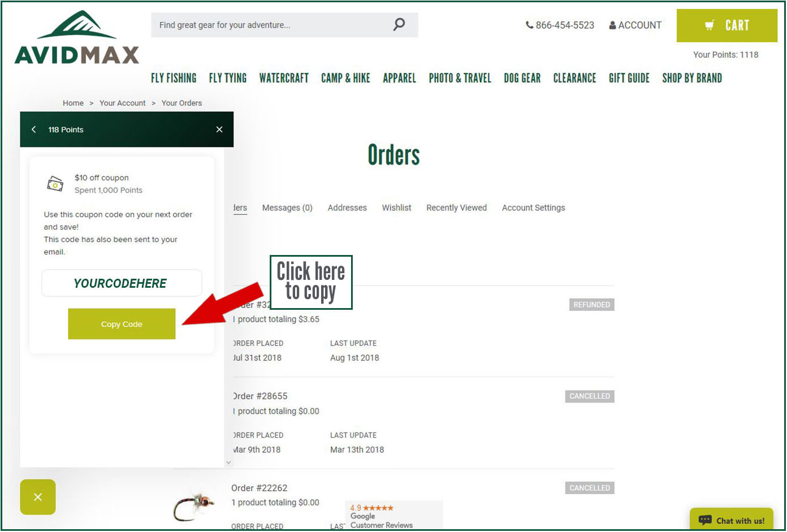Click 'Mar 13th 2018' last update date
Image resolution: width=787 pixels, height=532 pixels.
pyautogui.click(x=357, y=450)
